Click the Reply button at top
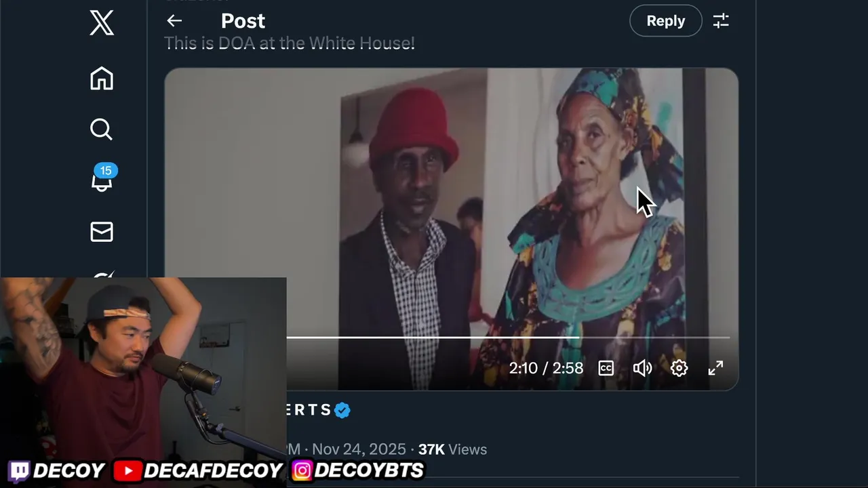Screen dimensions: 868x488 click(666, 21)
